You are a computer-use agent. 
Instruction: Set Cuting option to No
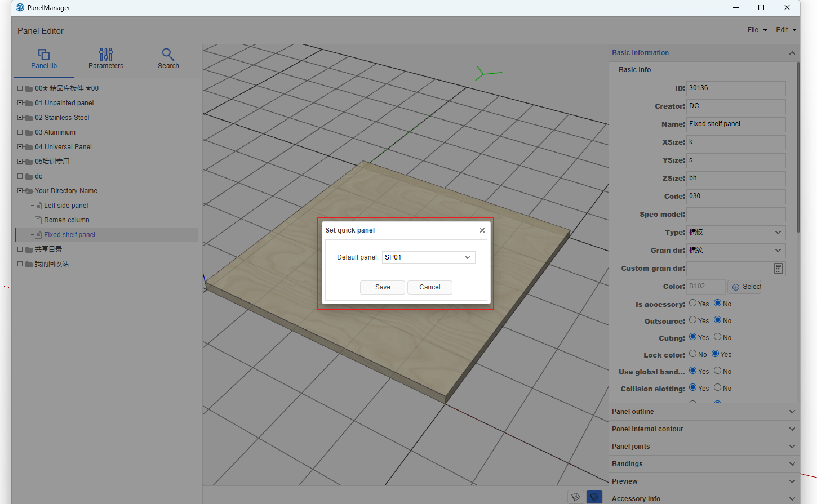point(718,337)
